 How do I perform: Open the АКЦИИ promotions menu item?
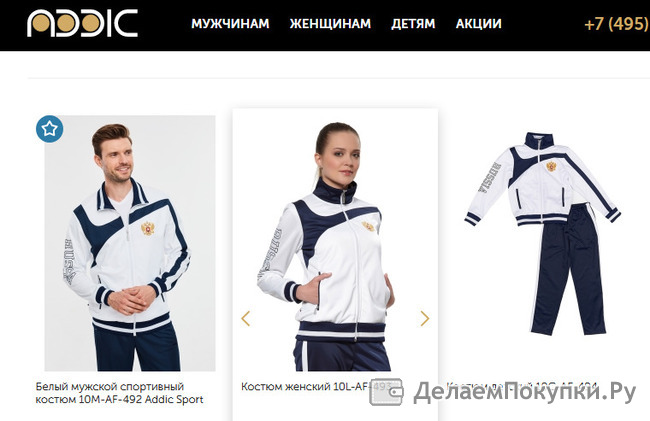pos(478,24)
